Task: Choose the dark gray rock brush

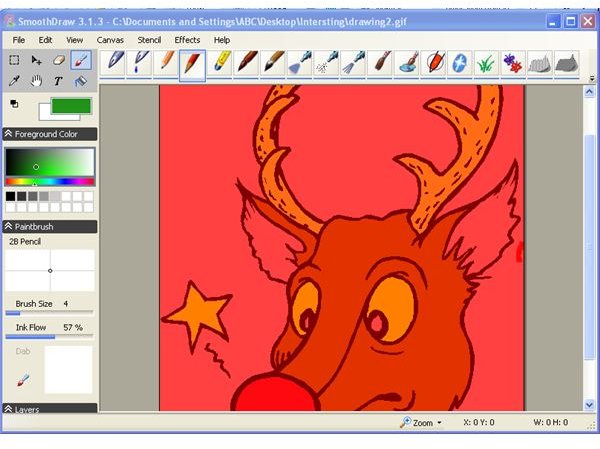Action: click(566, 63)
